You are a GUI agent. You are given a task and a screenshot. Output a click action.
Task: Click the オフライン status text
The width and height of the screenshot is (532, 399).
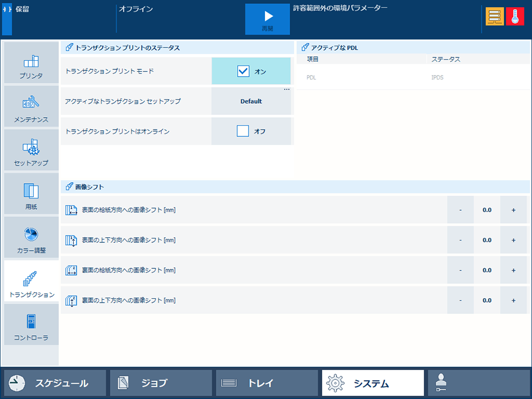136,9
